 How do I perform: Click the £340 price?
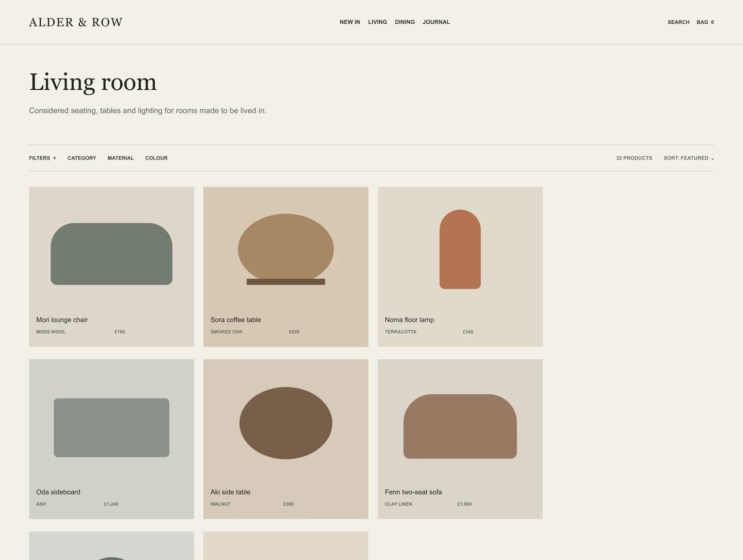pyautogui.click(x=468, y=332)
